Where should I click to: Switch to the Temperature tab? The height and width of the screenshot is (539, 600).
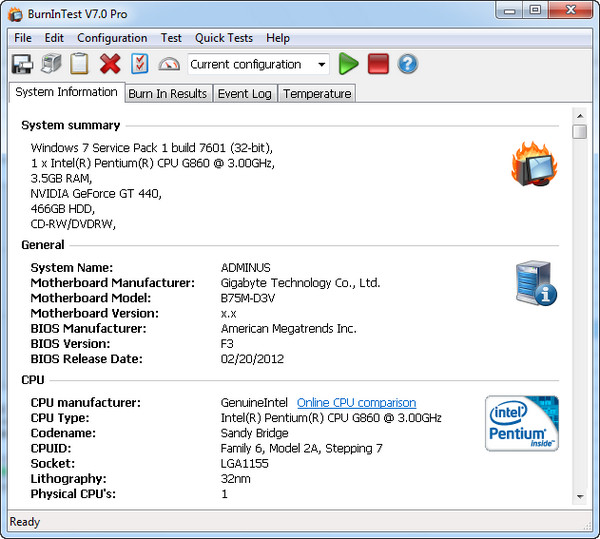point(317,94)
